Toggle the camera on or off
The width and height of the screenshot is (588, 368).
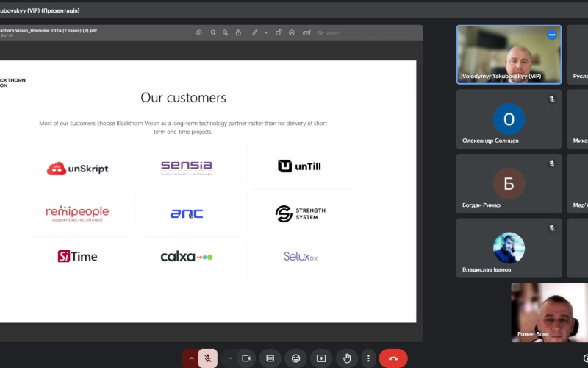246,358
